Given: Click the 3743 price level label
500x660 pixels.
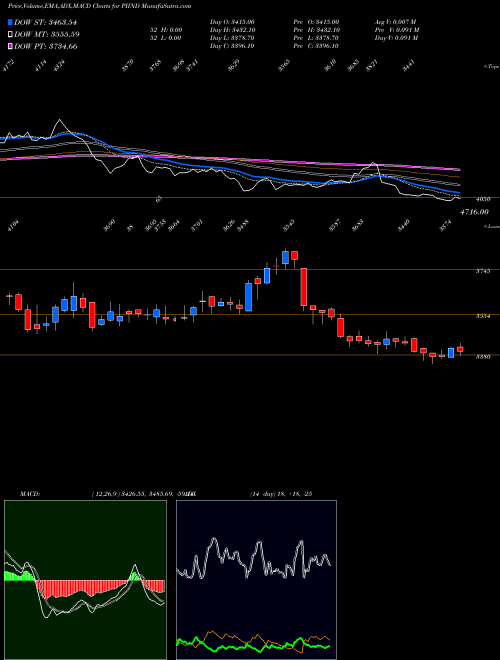Looking at the screenshot, I should tap(483, 271).
